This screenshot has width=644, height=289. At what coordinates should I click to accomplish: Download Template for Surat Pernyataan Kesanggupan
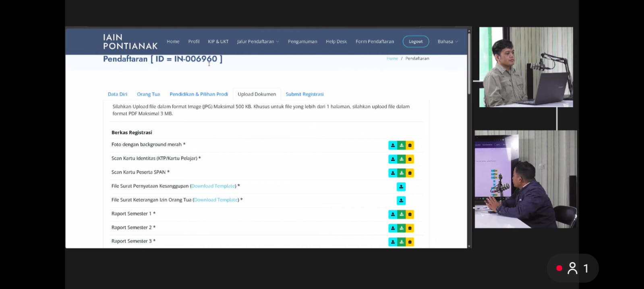pyautogui.click(x=213, y=186)
